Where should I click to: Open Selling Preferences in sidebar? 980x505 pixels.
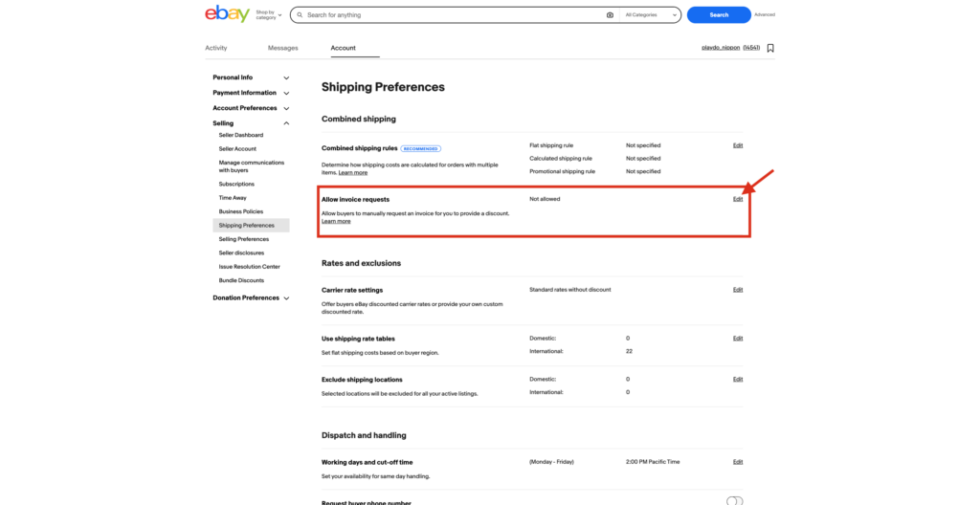[x=244, y=239]
